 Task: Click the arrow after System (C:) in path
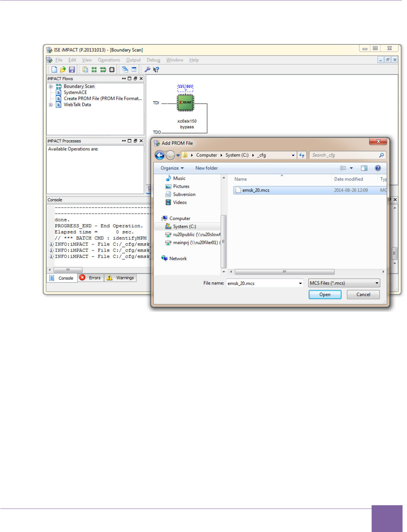[253, 155]
